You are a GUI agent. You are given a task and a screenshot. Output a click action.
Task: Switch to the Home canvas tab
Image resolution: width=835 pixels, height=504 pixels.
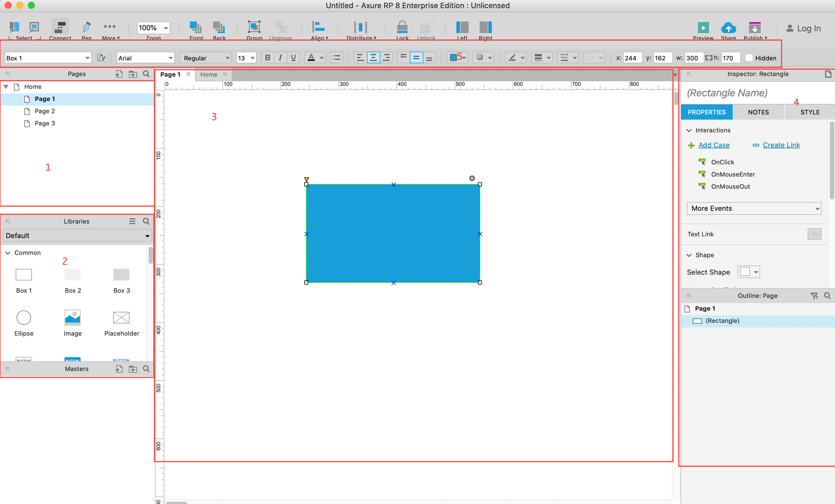[209, 75]
